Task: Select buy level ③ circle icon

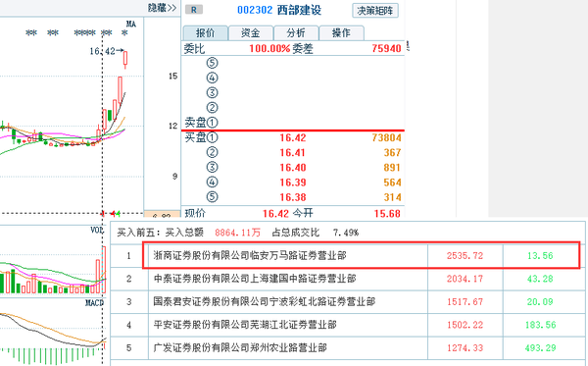Action: (x=212, y=167)
